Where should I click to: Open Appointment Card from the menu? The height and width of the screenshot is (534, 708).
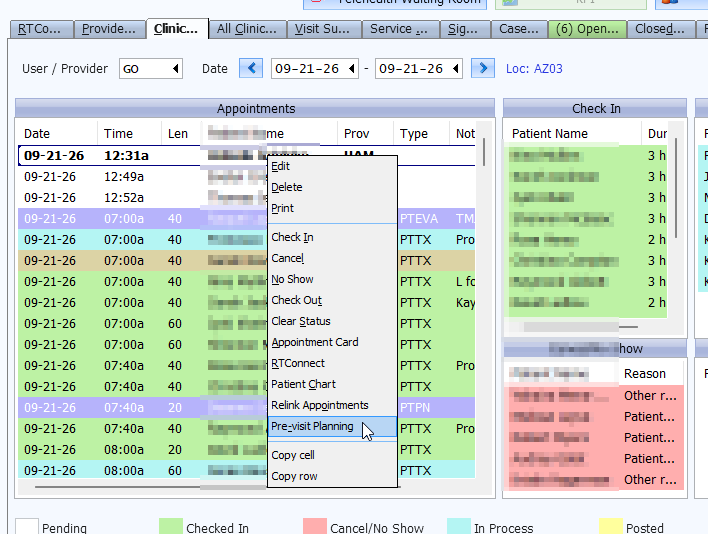pos(332,342)
